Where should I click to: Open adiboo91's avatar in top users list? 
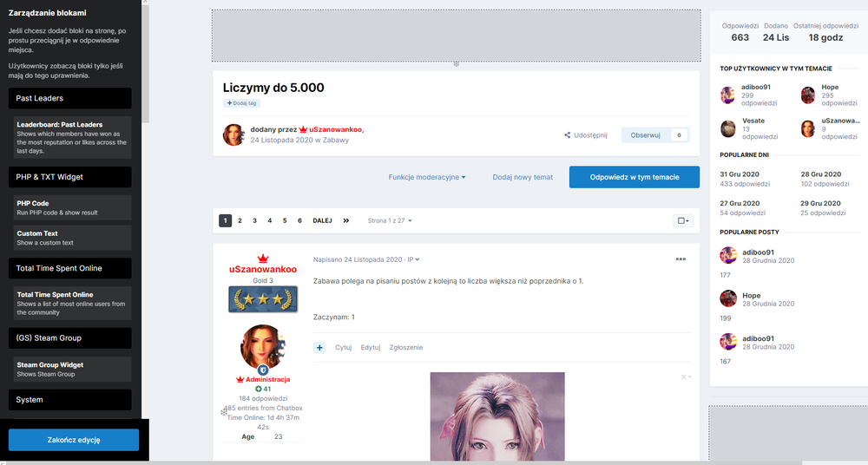click(x=728, y=95)
